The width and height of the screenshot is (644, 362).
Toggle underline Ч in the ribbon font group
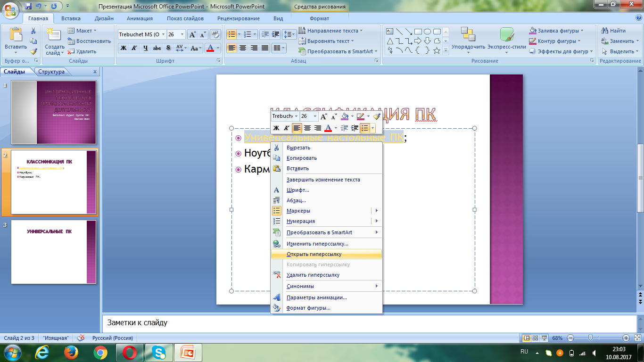pos(146,48)
